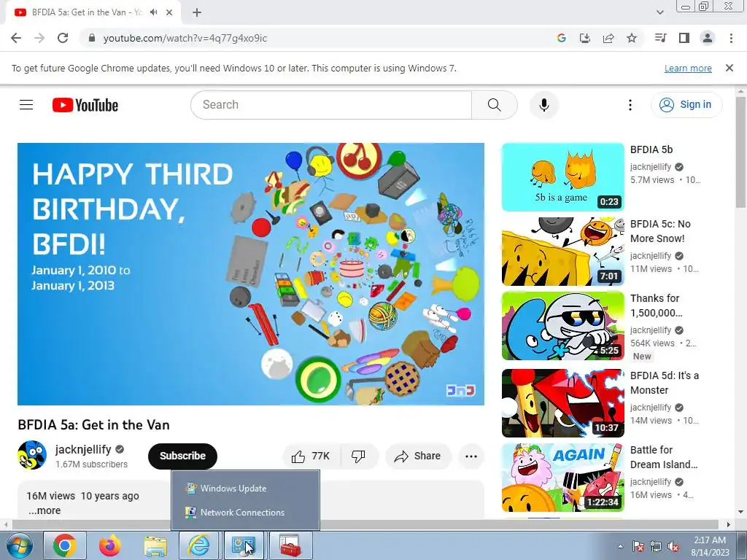Click the verified badge next to jacknjellify
This screenshot has height=560, width=747.
[120, 449]
